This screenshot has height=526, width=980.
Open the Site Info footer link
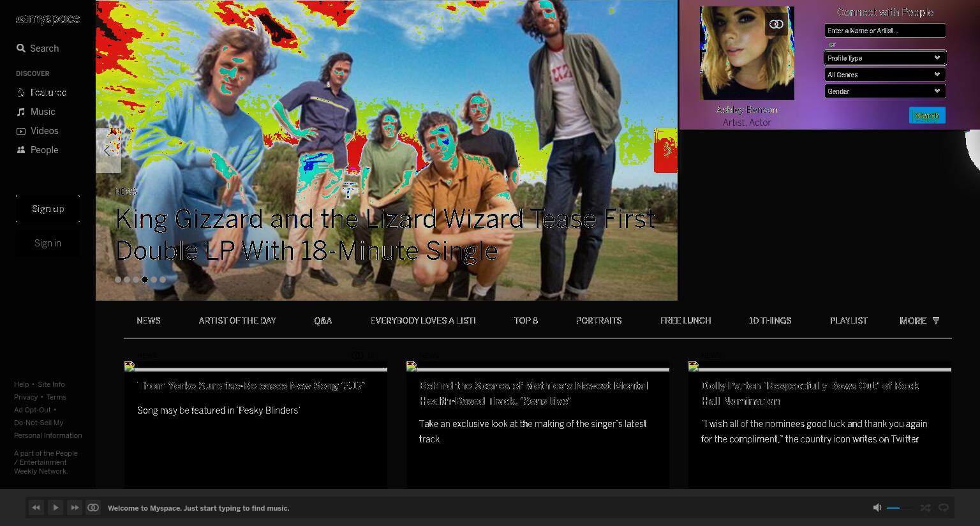(x=51, y=384)
